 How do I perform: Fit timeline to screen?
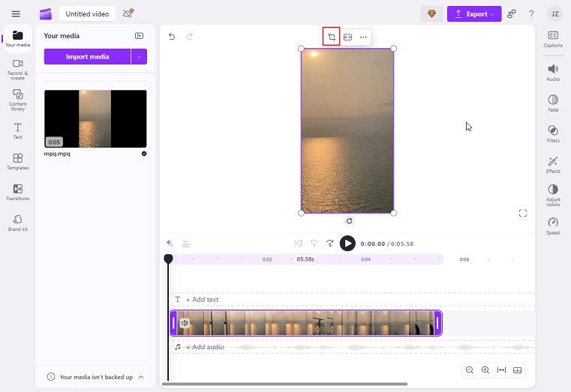coord(501,370)
